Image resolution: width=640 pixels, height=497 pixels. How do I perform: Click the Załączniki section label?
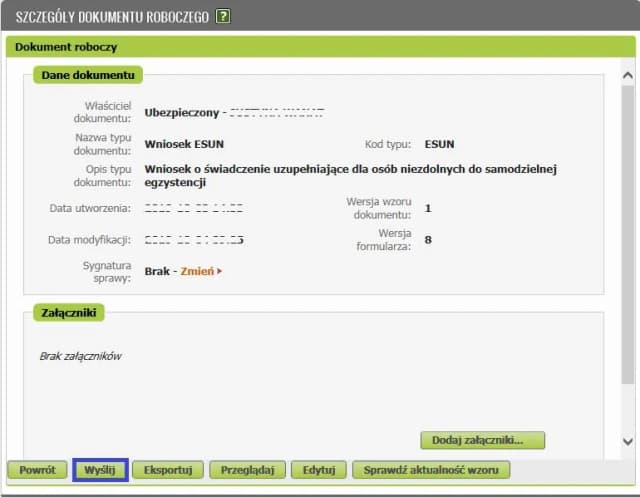coord(69,313)
